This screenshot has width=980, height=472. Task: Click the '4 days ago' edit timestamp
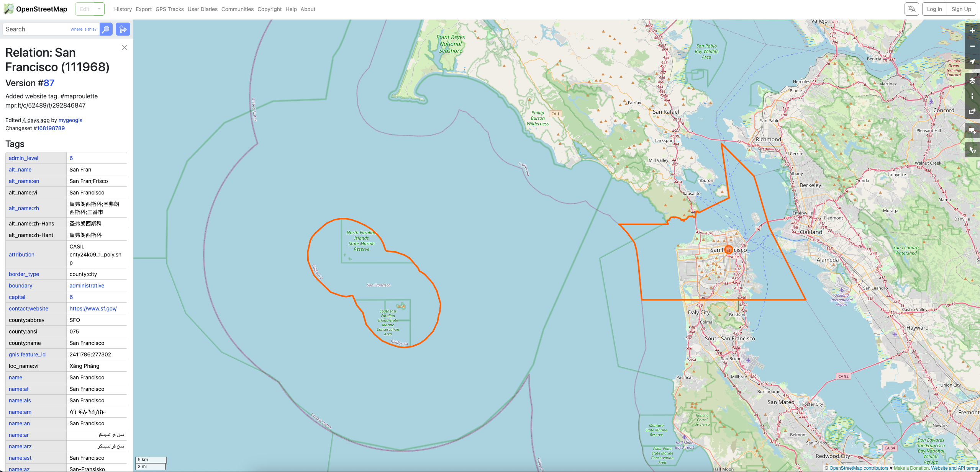click(x=36, y=120)
